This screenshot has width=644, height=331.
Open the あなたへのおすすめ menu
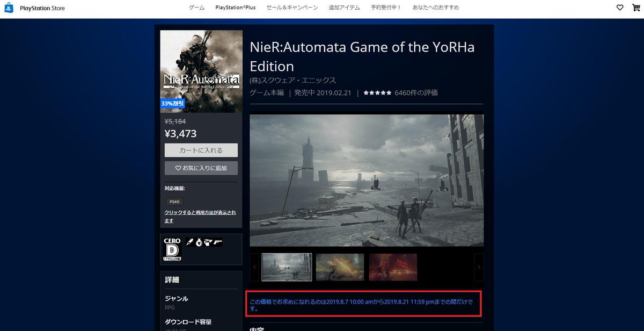[x=436, y=8]
